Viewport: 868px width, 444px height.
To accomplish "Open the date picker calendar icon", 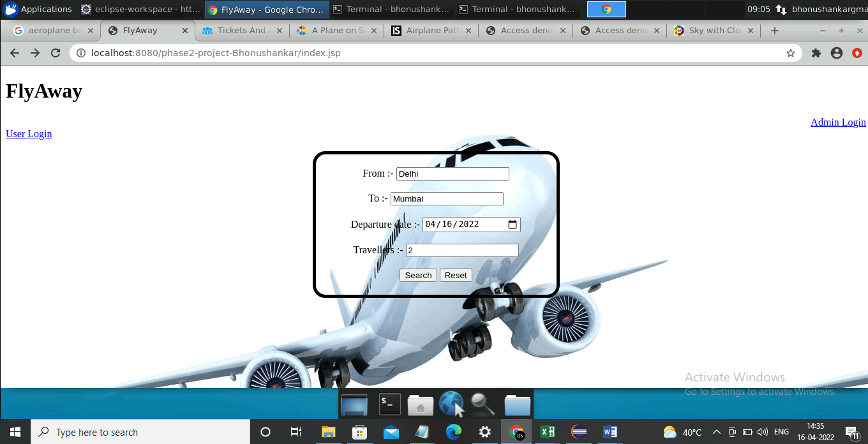I will point(513,225).
